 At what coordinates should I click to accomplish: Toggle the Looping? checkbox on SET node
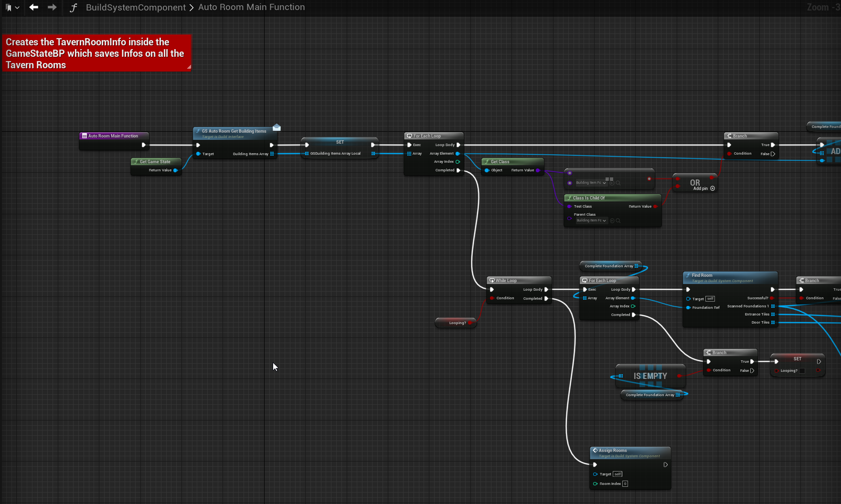pos(802,371)
